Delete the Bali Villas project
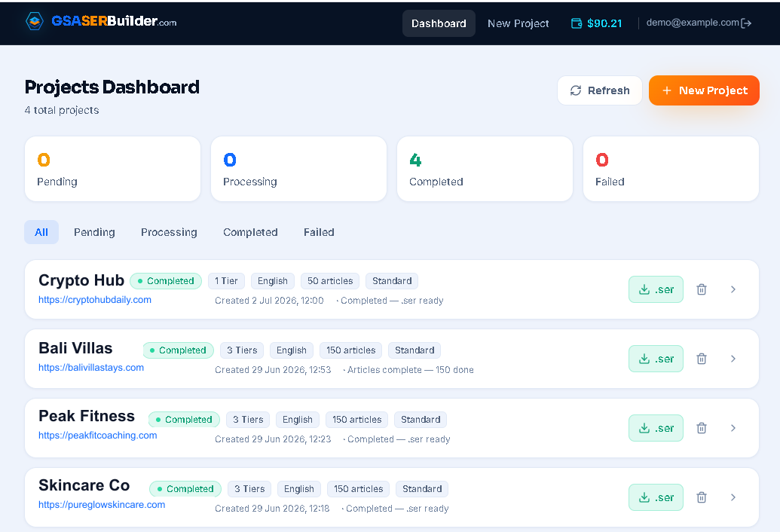The height and width of the screenshot is (532, 780). coord(702,359)
